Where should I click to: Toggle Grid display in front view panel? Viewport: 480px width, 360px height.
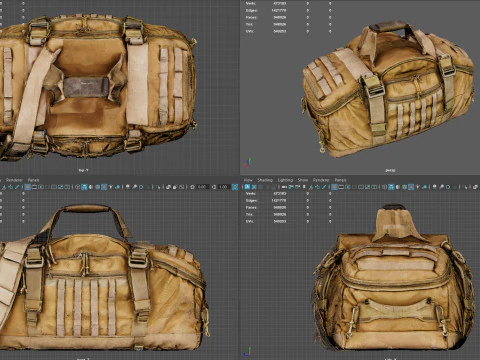[27, 187]
